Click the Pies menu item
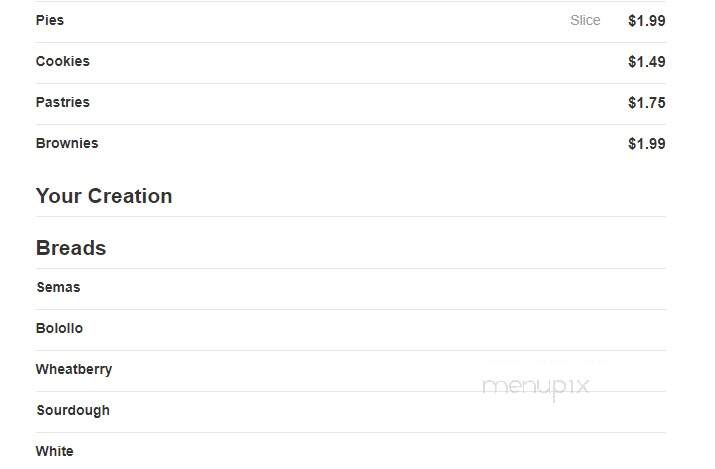The width and height of the screenshot is (715, 469). [x=50, y=20]
